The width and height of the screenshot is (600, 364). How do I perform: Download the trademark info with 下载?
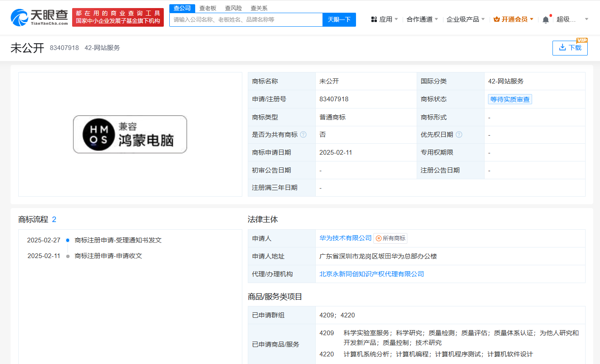pyautogui.click(x=570, y=48)
